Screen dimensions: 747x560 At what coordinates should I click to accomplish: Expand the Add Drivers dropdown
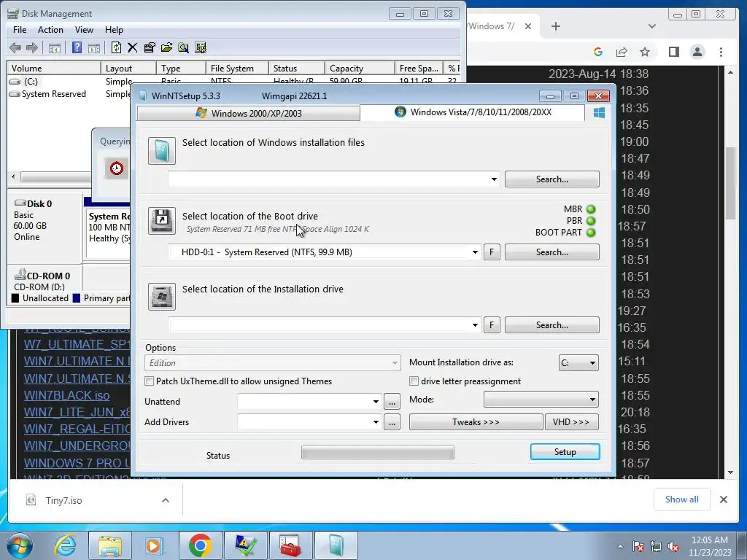point(376,422)
